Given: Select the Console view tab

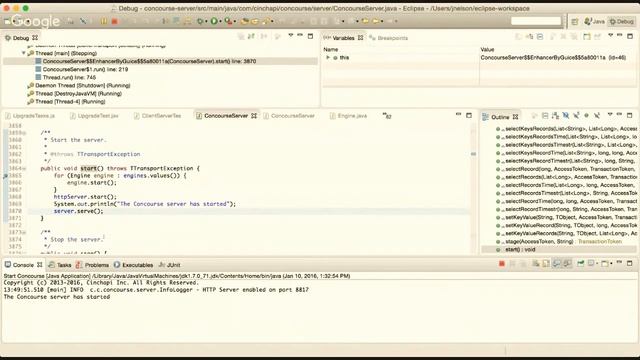Looking at the screenshot, I should click(23, 265).
